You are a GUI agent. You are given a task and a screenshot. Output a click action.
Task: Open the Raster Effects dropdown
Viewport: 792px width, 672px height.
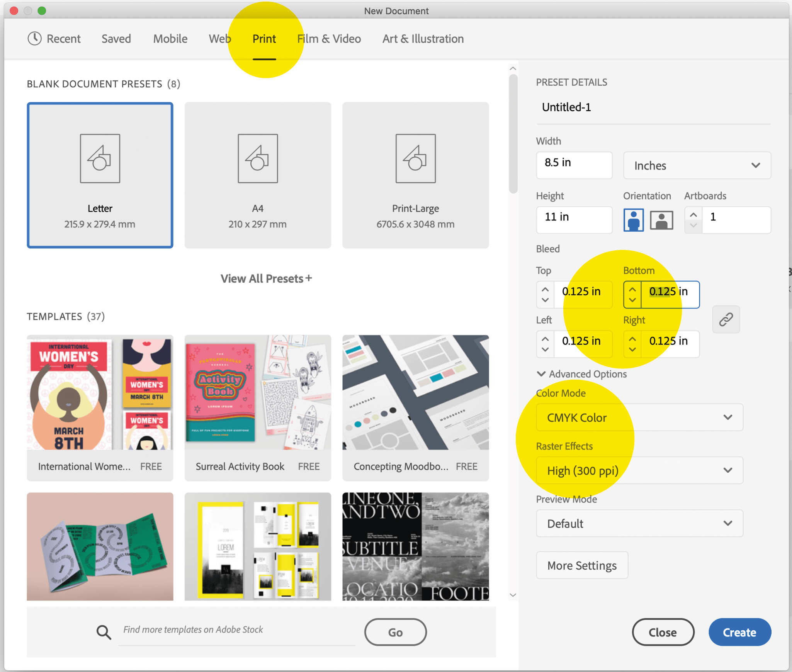(x=639, y=471)
